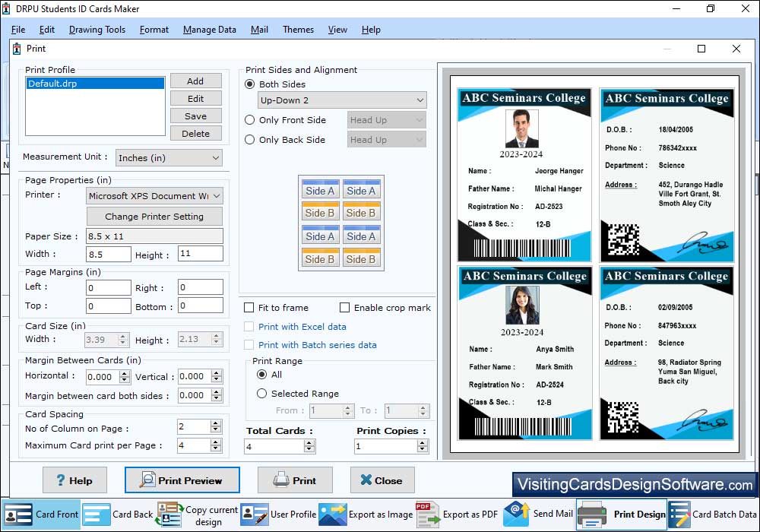Viewport: 760px width, 532px height.
Task: Open Only Back Side Head Up dropdown
Action: (x=387, y=140)
